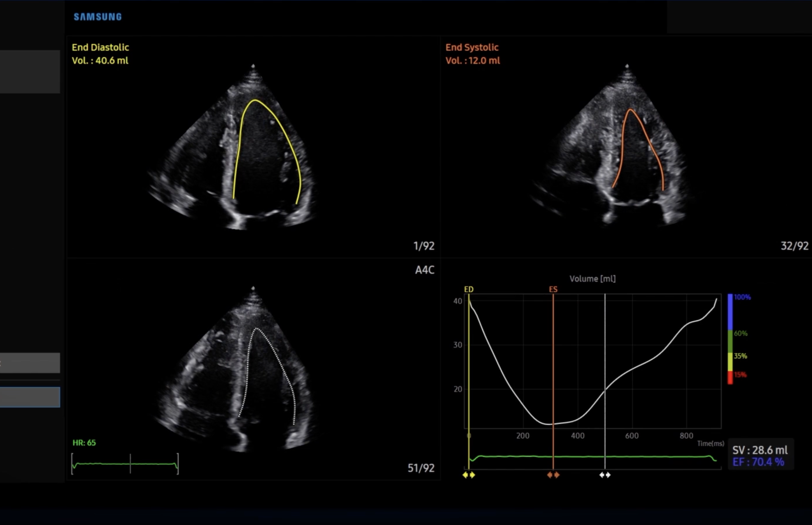Click the yellow ED left arrow marker
Image resolution: width=812 pixels, height=525 pixels.
click(465, 475)
